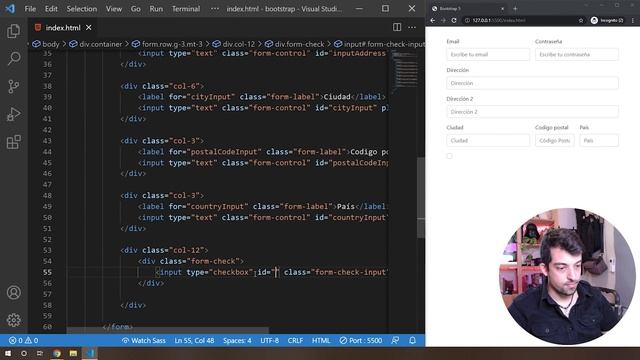
Task: Bookmark page with star icon
Action: tap(581, 20)
